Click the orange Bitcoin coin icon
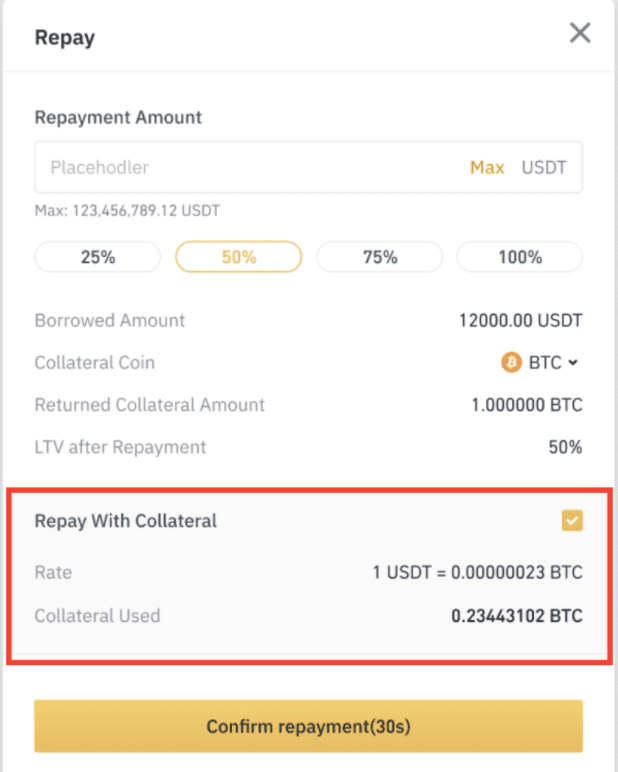Screen dimensions: 618x772 511,362
